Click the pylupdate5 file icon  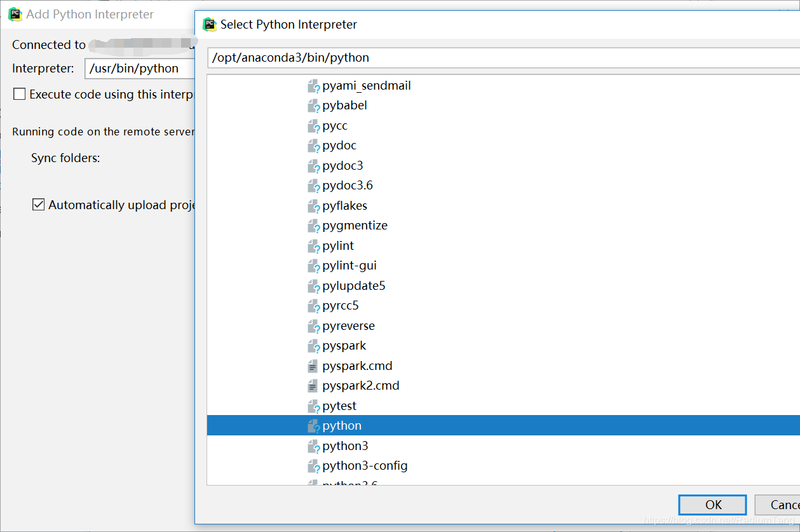313,286
